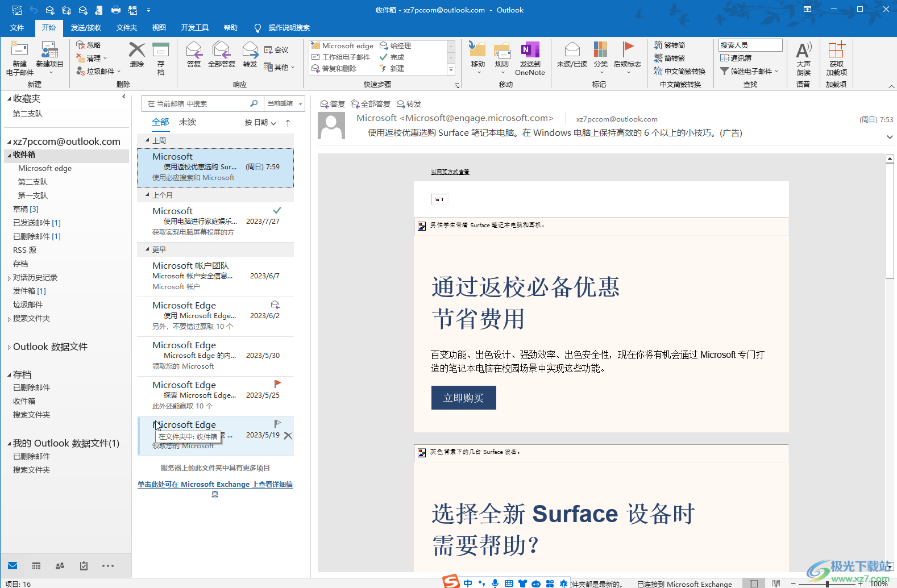The image size is (897, 588).
Task: Toggle the red flag on the 2023/5/25 message
Action: 277,384
